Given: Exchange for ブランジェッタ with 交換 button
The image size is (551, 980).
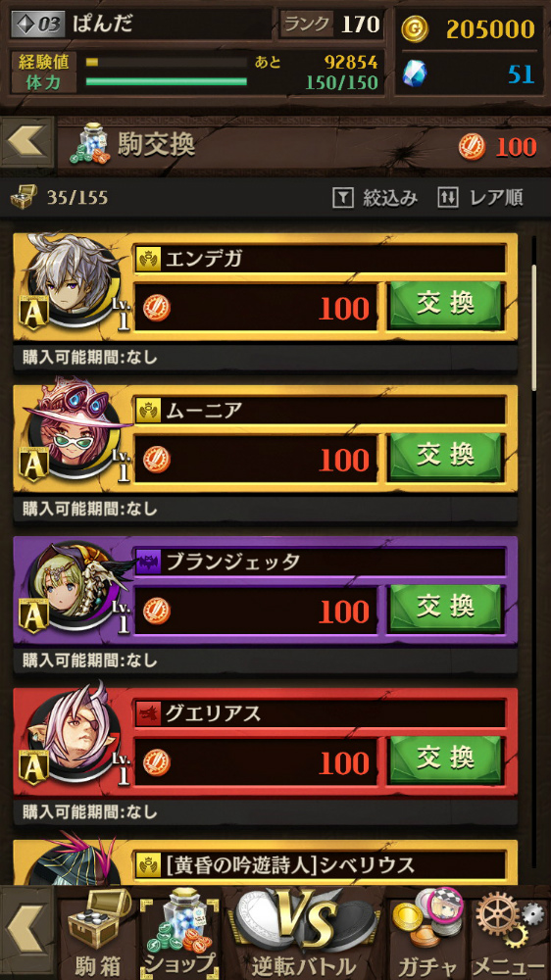Looking at the screenshot, I should [446, 609].
